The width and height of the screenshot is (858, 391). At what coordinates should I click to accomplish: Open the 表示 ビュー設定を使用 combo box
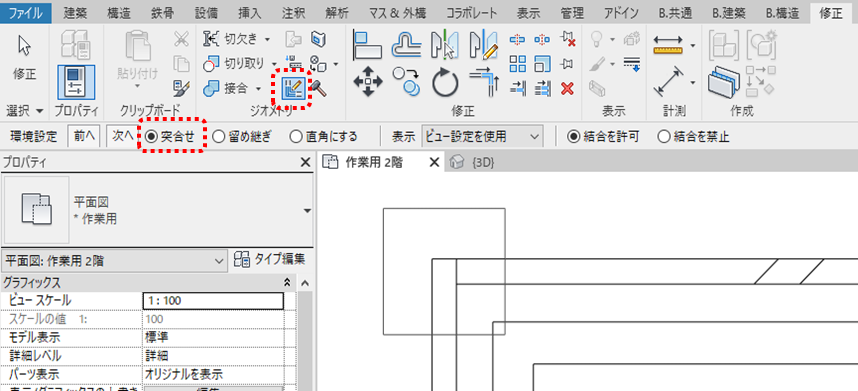(483, 136)
